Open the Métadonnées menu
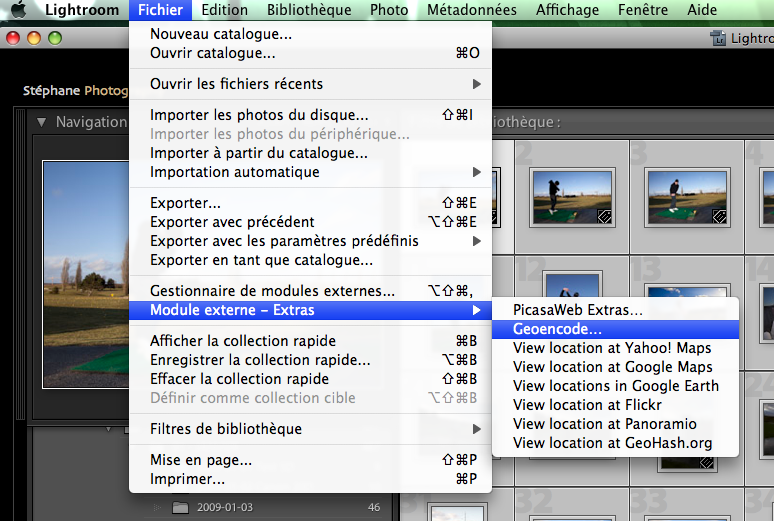This screenshot has height=521, width=774. [x=472, y=9]
